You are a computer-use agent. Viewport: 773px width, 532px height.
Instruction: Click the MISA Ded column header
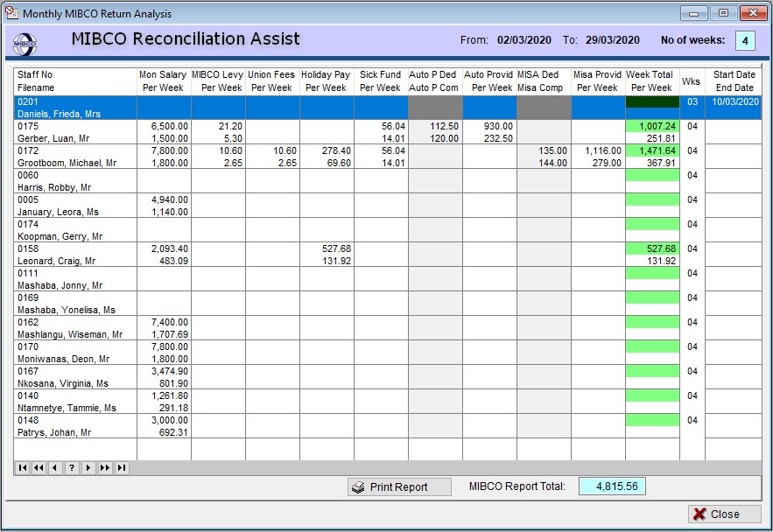pos(543,81)
